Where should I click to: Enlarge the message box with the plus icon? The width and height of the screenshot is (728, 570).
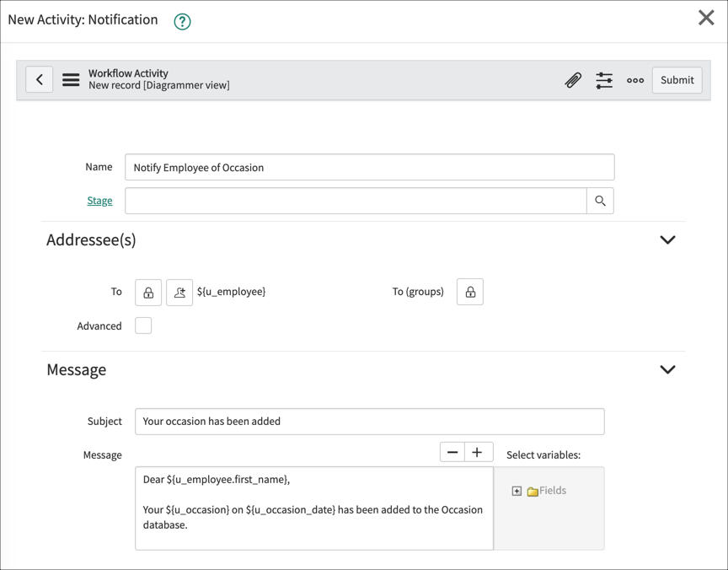click(478, 452)
